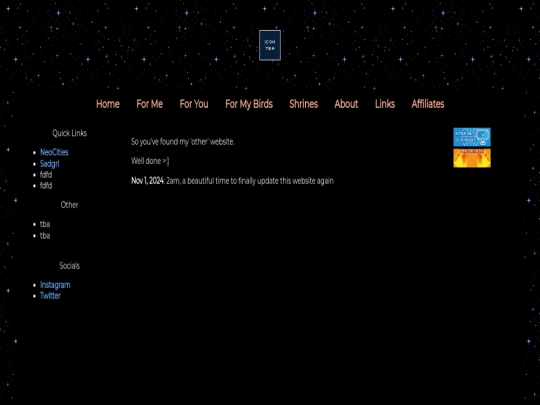Click the second fdfd list item
Screen dimensions: 540x405
point(46,186)
